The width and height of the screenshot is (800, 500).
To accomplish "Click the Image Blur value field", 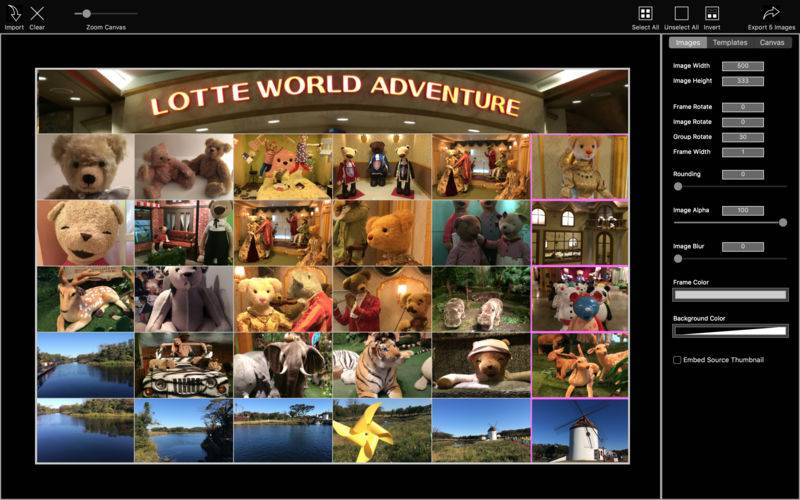I will (x=743, y=246).
